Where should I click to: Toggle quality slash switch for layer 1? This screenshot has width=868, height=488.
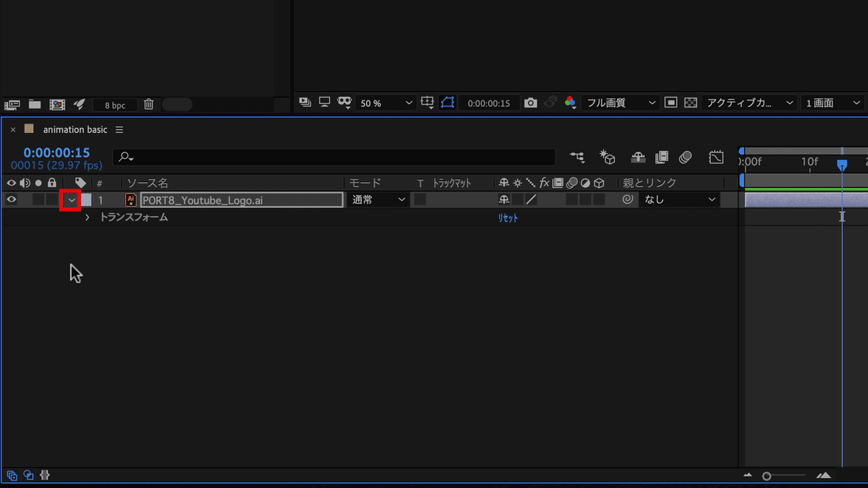click(x=531, y=200)
